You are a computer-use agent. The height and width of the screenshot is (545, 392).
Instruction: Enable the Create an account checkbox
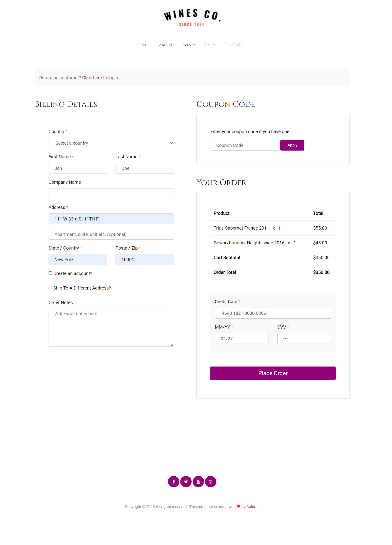(x=50, y=273)
